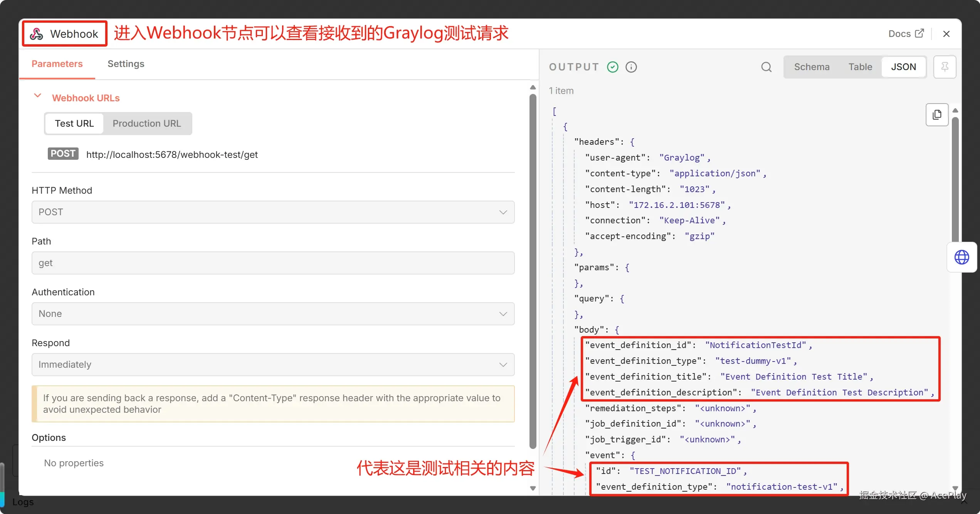Click the Path input containing get
This screenshot has width=980, height=514.
(273, 263)
